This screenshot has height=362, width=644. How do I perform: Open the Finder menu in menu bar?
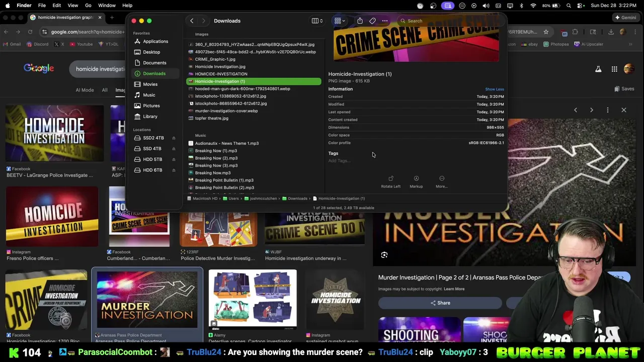point(24,6)
